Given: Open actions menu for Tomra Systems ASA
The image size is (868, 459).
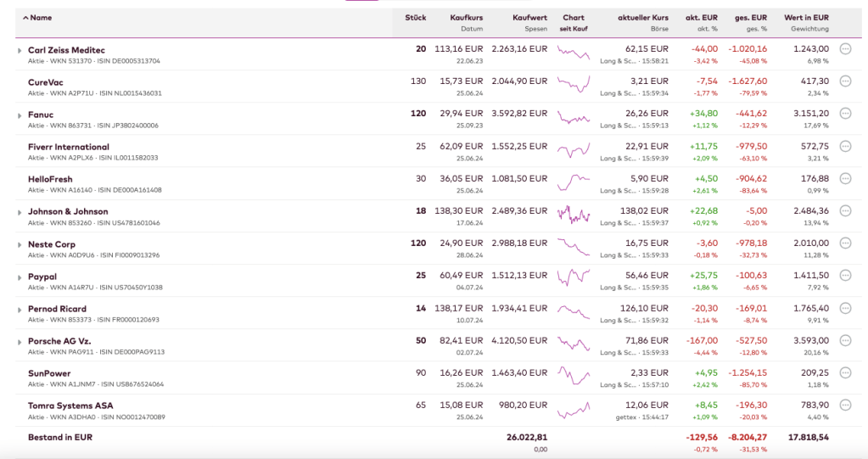Looking at the screenshot, I should [x=845, y=405].
